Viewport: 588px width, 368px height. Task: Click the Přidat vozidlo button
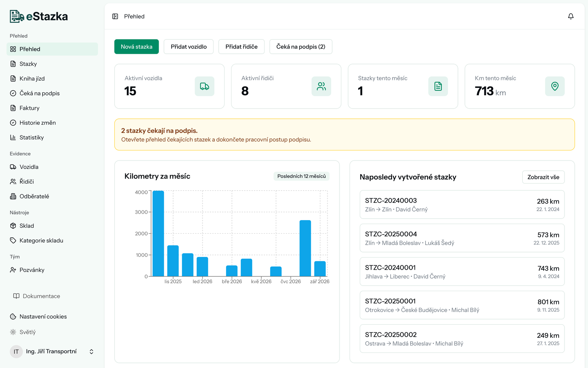189,47
